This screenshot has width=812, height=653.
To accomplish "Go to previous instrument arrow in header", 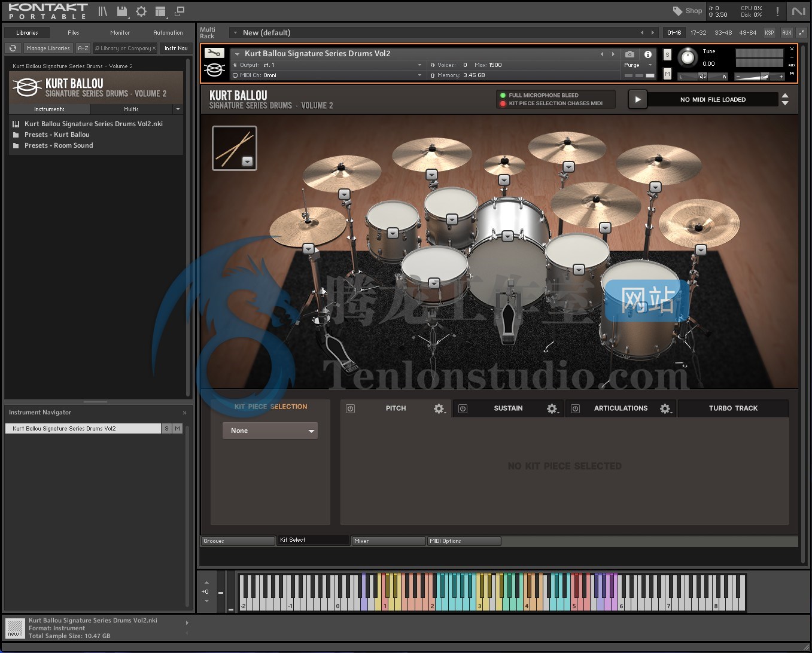I will (602, 54).
